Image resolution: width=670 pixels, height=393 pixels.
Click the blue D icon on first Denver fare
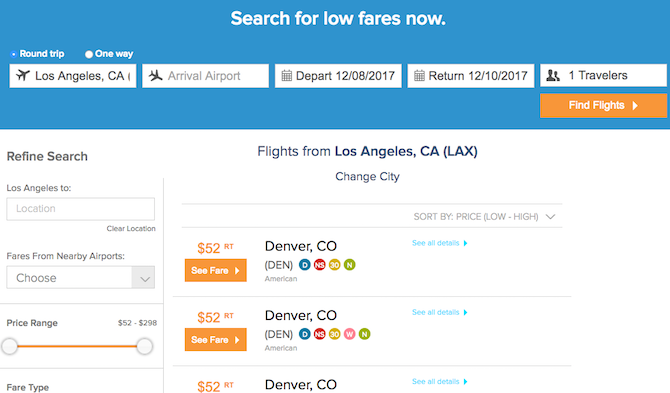304,265
